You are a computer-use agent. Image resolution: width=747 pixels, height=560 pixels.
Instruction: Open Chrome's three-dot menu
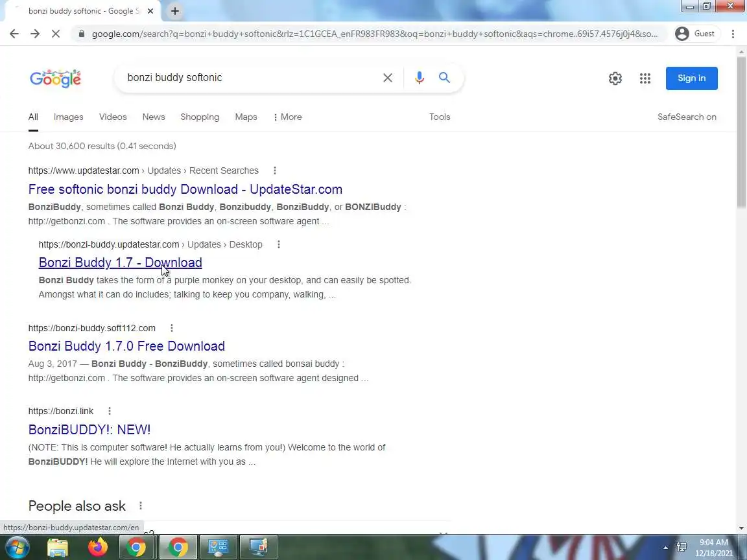pos(733,34)
